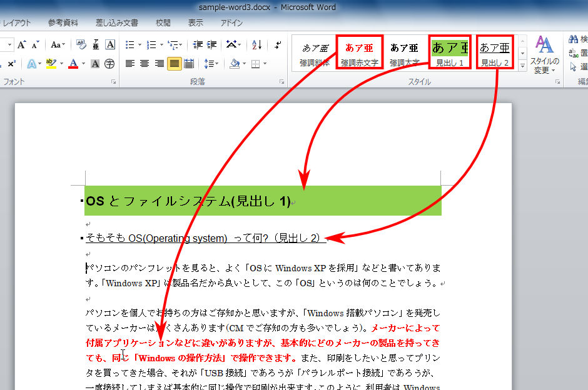Open the Font dialog launcher
Screen dimensions: 588x390
point(113,82)
